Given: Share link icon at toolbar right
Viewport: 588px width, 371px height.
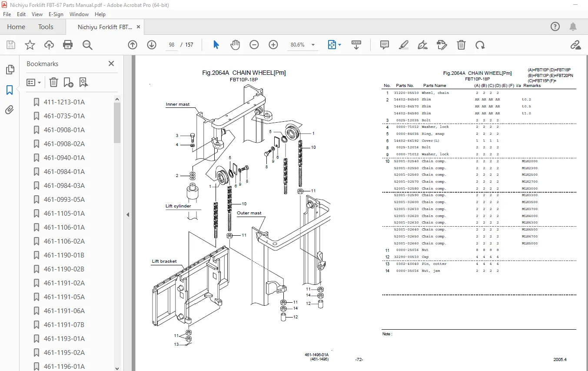Looking at the screenshot, I should [575, 45].
